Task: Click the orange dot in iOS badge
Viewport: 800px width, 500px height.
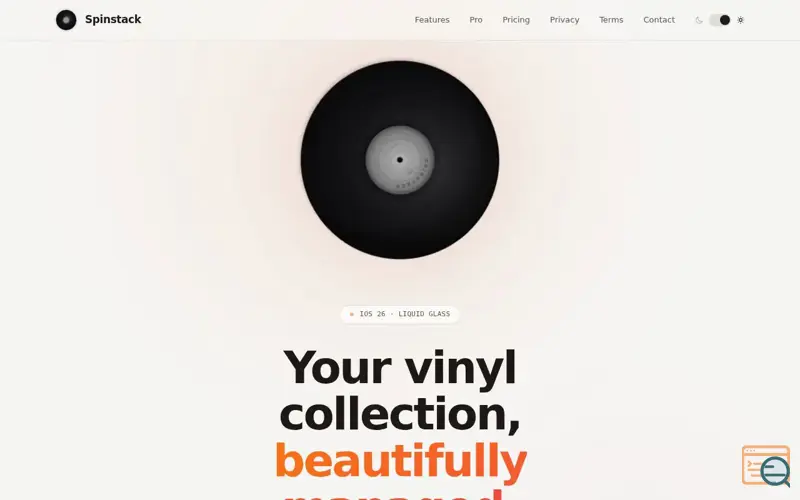Action: [x=352, y=314]
